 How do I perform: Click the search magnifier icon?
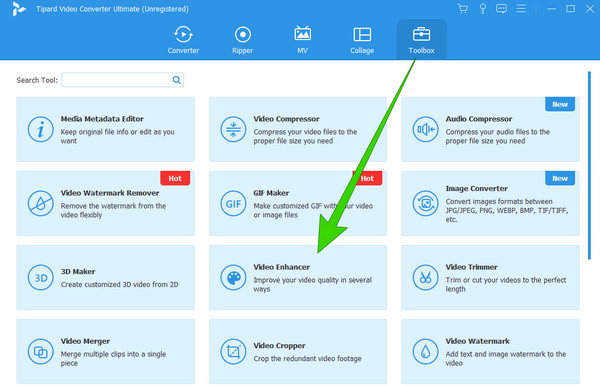[x=176, y=80]
